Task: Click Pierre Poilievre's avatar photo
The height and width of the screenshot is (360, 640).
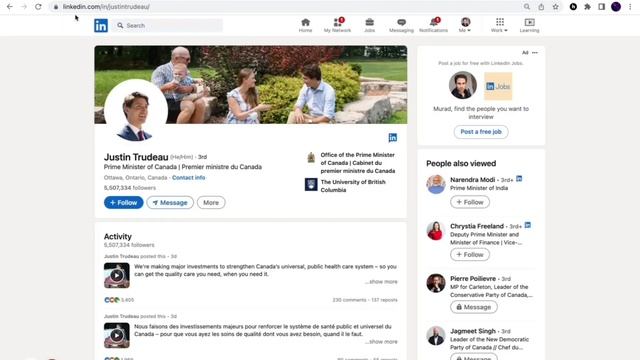Action: click(x=436, y=283)
